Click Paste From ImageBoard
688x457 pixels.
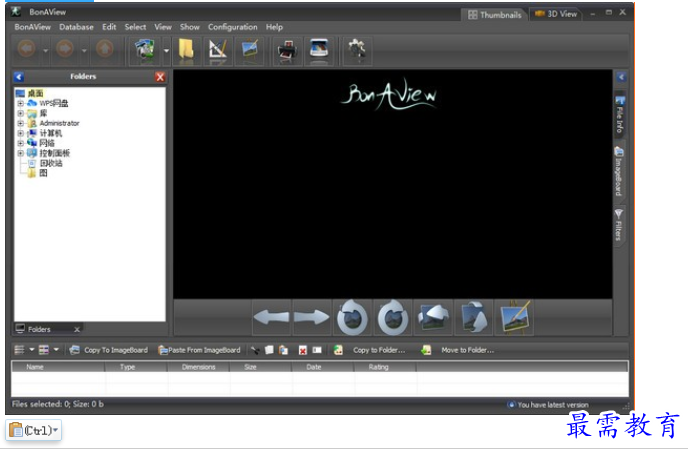199,350
